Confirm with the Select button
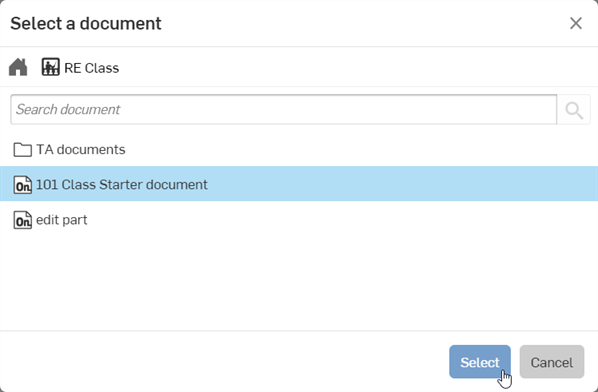This screenshot has height=392, width=598. click(x=480, y=362)
